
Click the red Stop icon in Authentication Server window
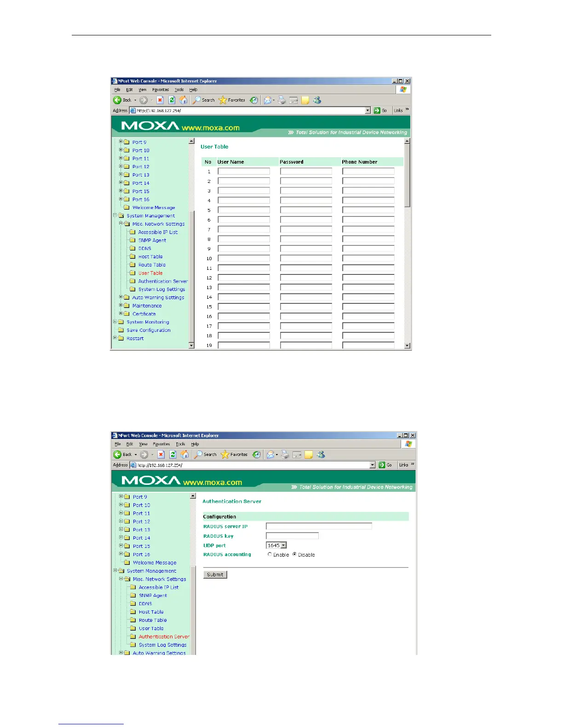coord(161,455)
